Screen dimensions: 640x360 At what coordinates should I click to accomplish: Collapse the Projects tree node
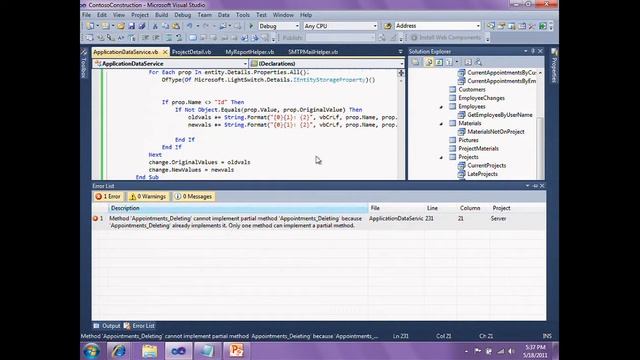click(441, 157)
